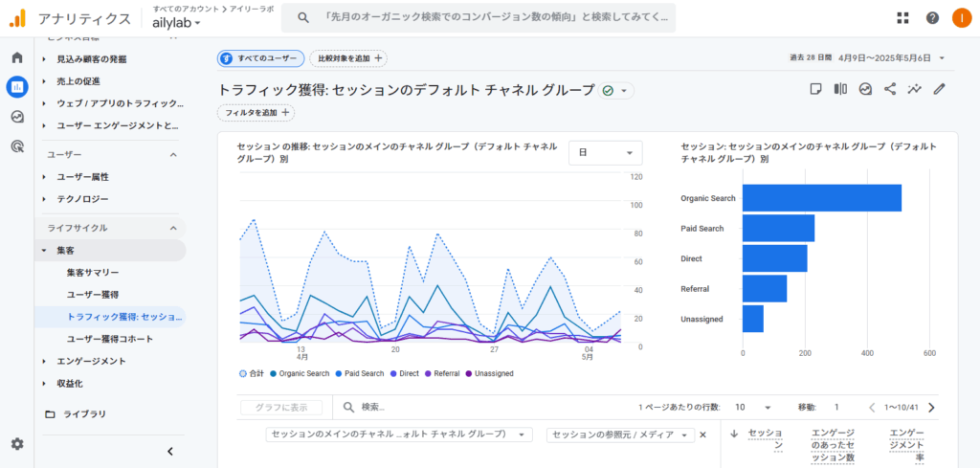Open the ailylab property selector
The image size is (980, 468).
point(177,23)
